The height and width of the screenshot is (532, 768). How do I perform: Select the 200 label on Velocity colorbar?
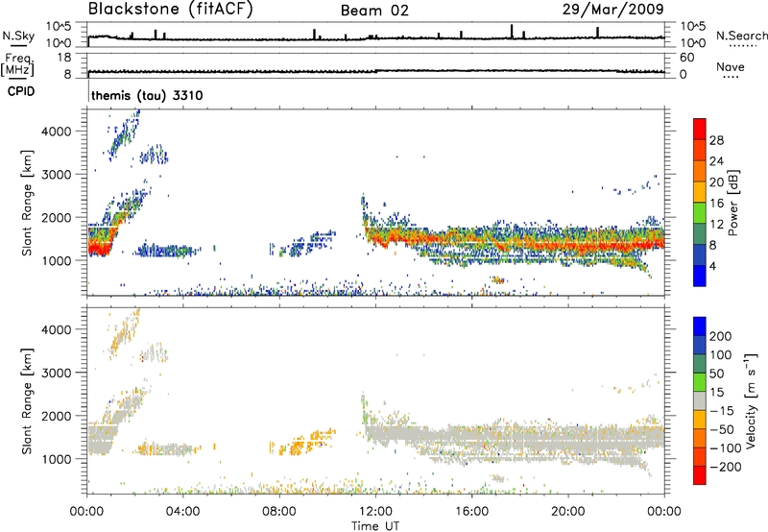pyautogui.click(x=721, y=336)
